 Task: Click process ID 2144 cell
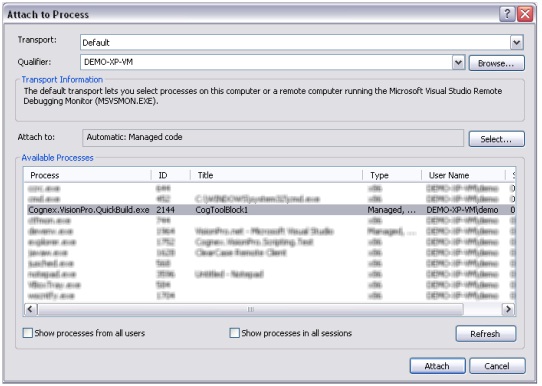point(166,210)
